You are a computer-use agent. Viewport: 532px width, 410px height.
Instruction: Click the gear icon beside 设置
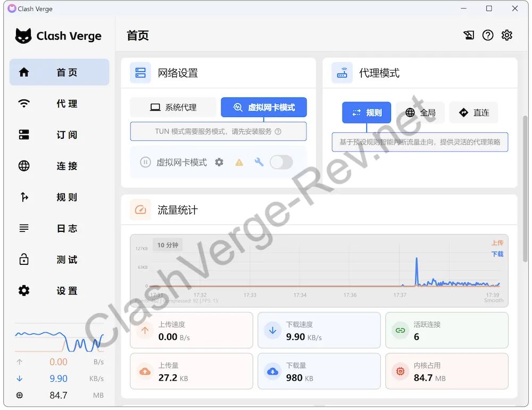(x=24, y=291)
